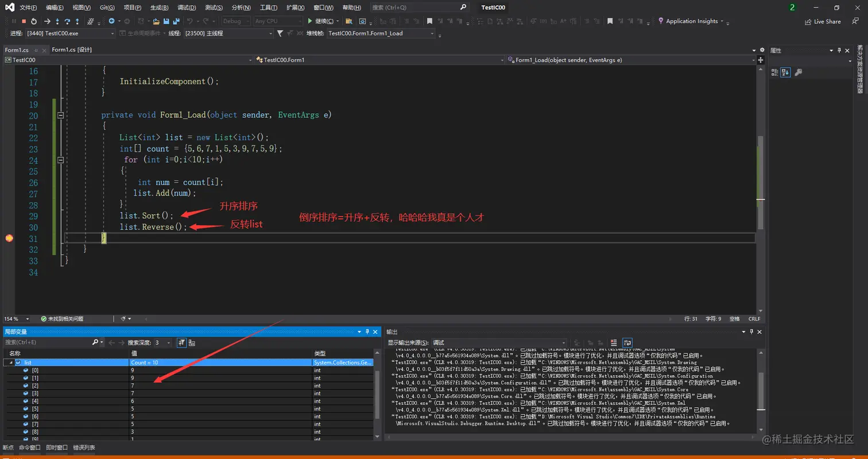Switch to the Form1.cs [设计] tab
The image size is (868, 459).
[x=72, y=50]
